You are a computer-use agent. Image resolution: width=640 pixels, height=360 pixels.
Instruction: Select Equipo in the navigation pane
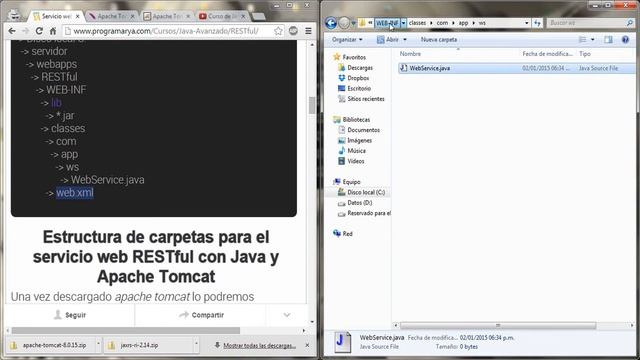pos(347,182)
